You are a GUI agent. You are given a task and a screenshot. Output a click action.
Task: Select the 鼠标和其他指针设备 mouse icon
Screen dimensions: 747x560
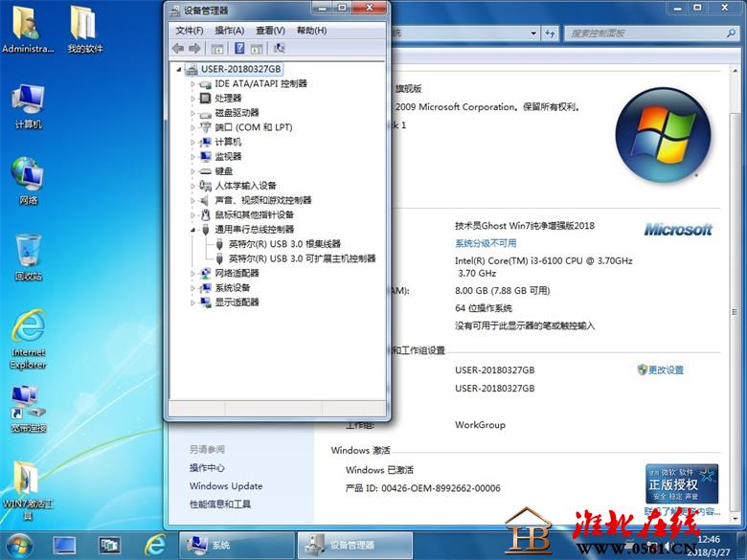(205, 214)
